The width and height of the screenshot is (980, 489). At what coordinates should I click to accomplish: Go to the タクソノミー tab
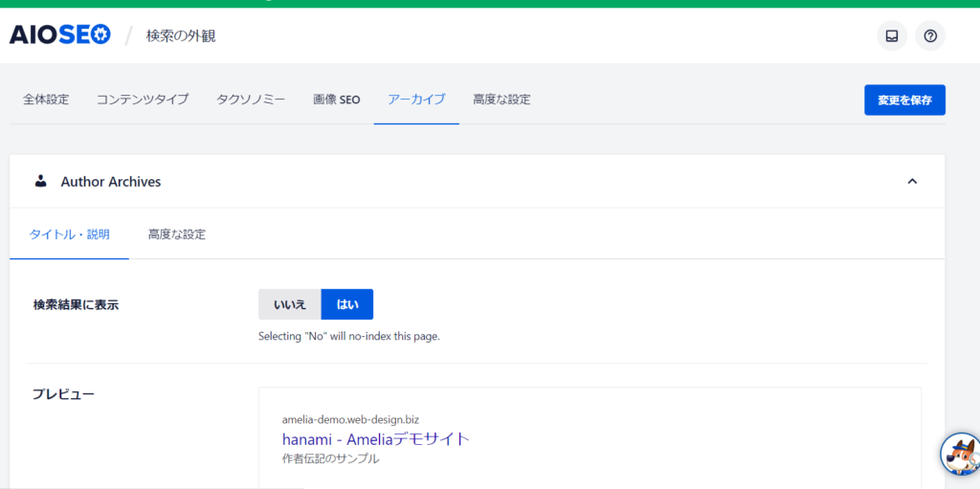tap(251, 100)
